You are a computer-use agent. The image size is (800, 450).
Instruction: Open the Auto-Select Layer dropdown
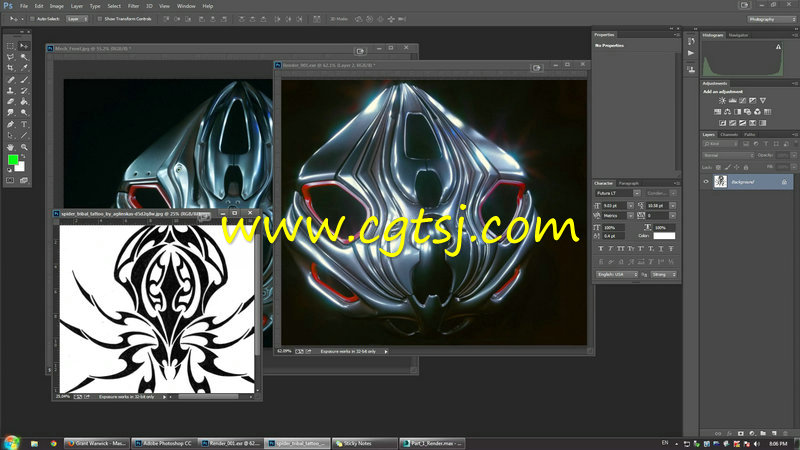[x=78, y=19]
